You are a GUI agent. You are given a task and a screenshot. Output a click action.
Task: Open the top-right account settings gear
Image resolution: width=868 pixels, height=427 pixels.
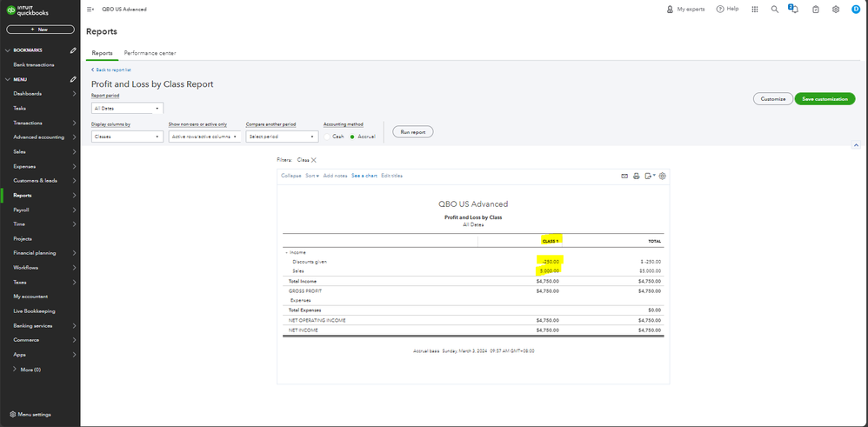pyautogui.click(x=836, y=9)
